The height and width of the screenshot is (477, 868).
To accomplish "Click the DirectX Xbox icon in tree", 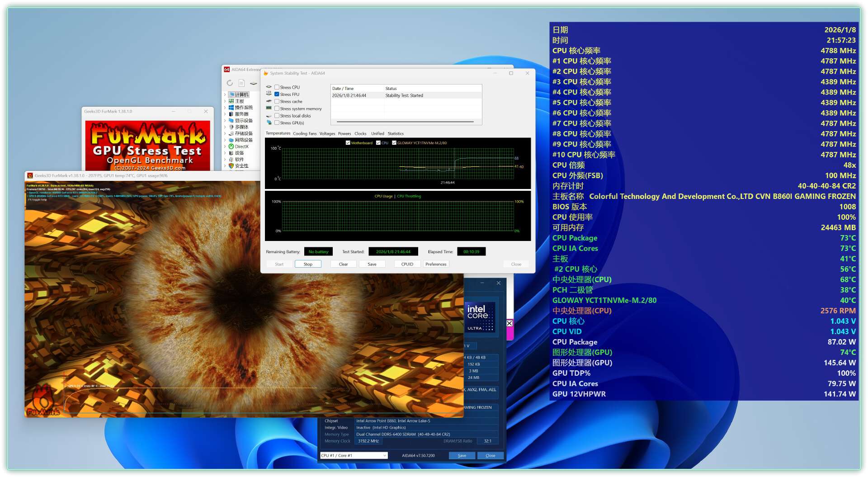I will point(231,146).
